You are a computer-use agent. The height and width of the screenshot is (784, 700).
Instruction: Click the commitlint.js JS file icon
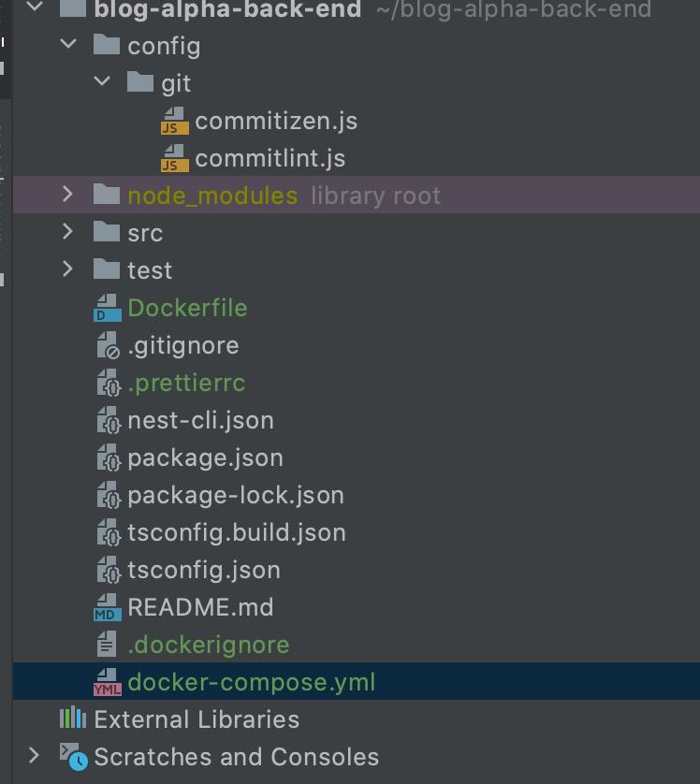174,158
